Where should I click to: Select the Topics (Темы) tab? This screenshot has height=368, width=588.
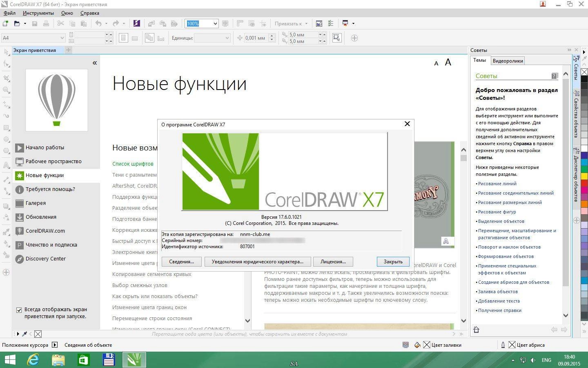tap(479, 61)
